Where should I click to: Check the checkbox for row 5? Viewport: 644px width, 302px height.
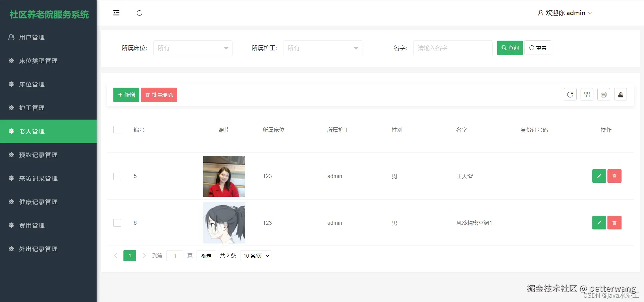117,176
